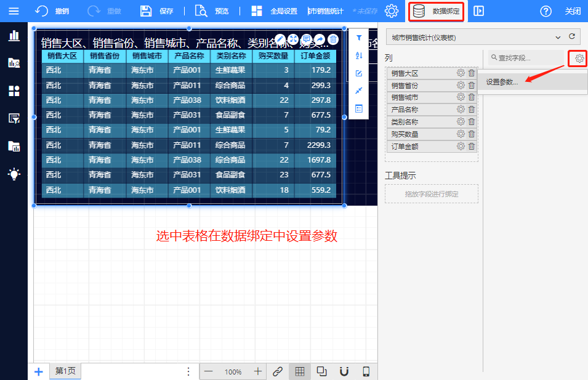
Task: Open the hamburger menu at top left
Action: pos(14,11)
